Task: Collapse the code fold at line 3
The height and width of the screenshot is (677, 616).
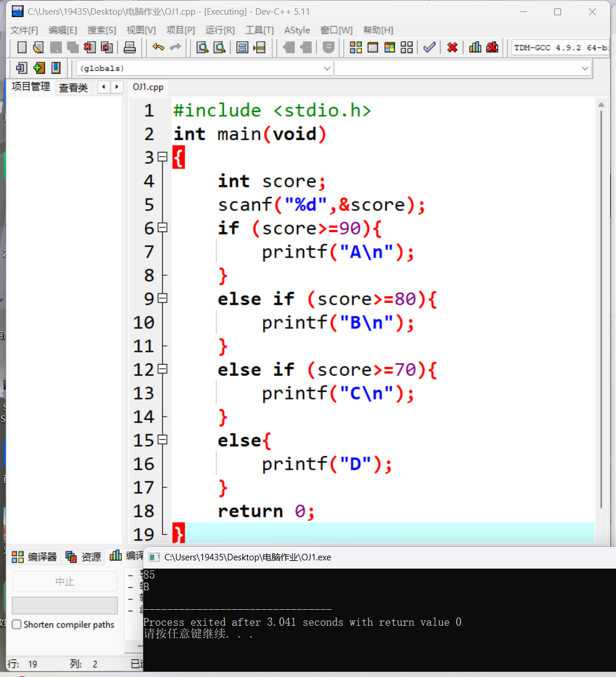Action: 163,157
